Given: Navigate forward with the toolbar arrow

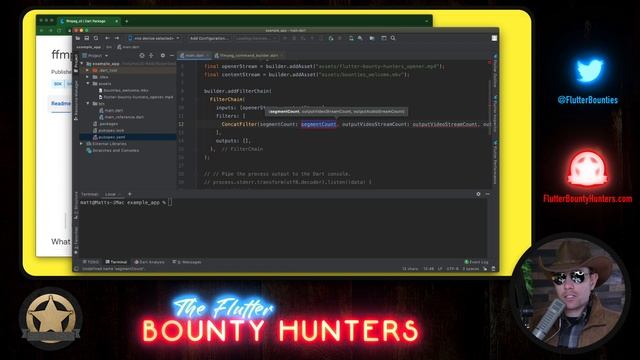Looking at the screenshot, I should coord(117,38).
